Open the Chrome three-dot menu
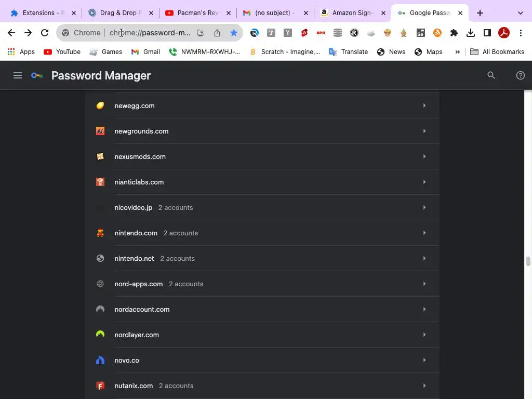532x399 pixels. pyautogui.click(x=521, y=33)
